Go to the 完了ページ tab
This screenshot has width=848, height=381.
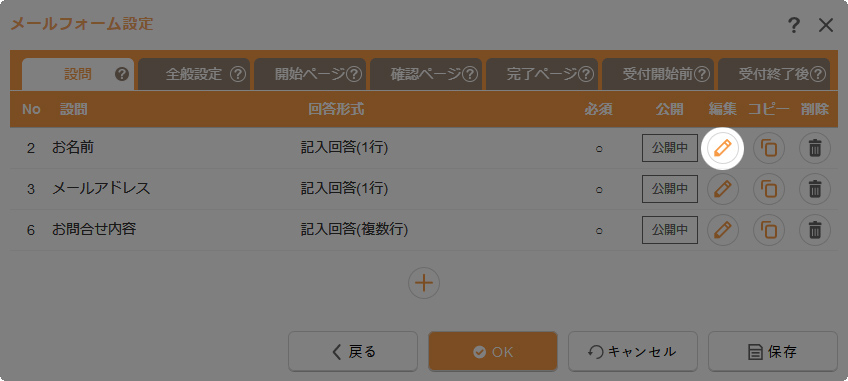[x=542, y=74]
